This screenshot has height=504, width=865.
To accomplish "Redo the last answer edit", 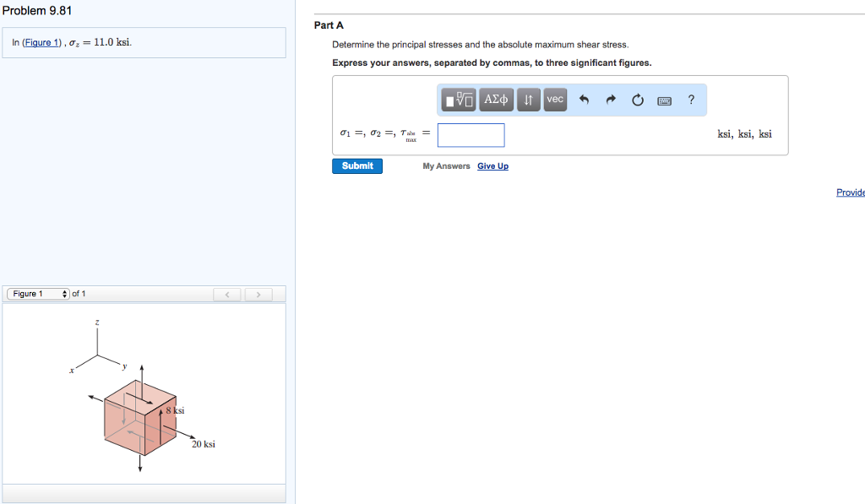I will (x=610, y=100).
